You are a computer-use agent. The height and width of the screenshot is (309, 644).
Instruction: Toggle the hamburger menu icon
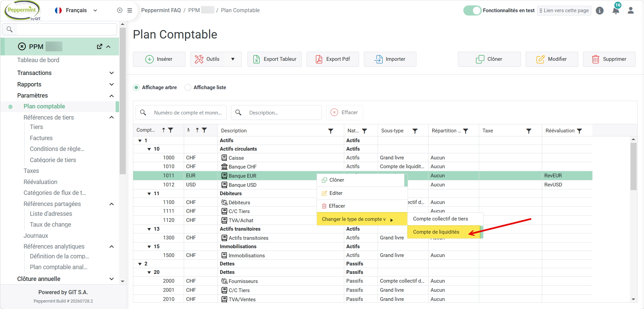pyautogui.click(x=129, y=10)
